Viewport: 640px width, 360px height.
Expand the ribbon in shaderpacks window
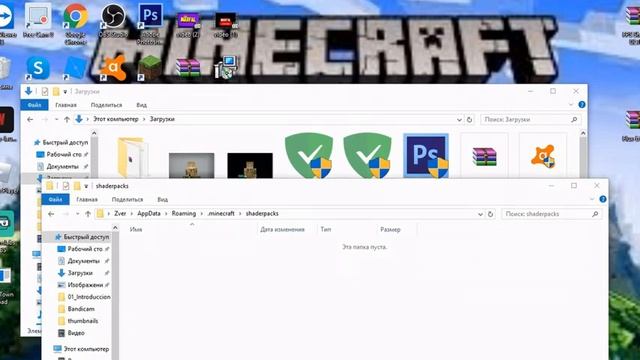pos(592,199)
